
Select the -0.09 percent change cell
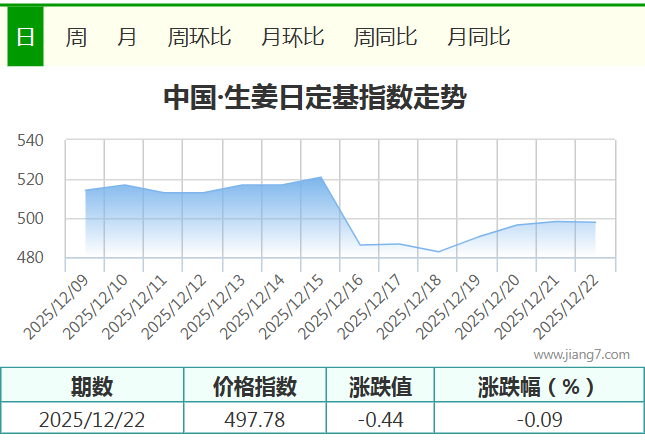tap(536, 419)
